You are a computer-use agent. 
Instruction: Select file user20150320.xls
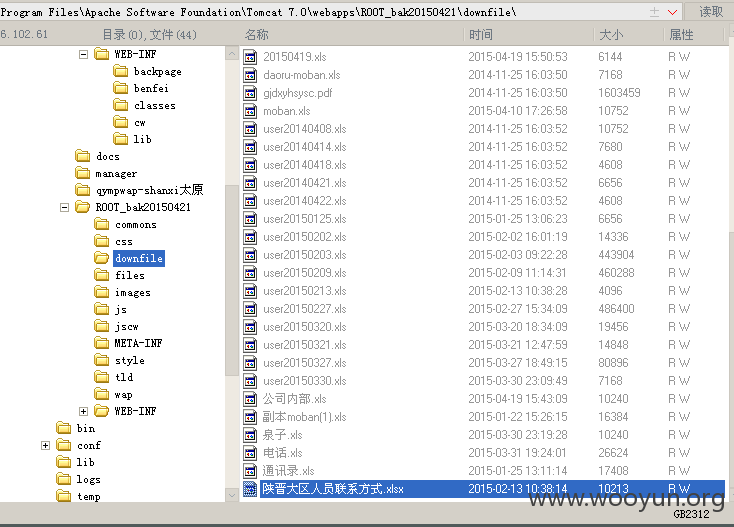[x=305, y=327]
